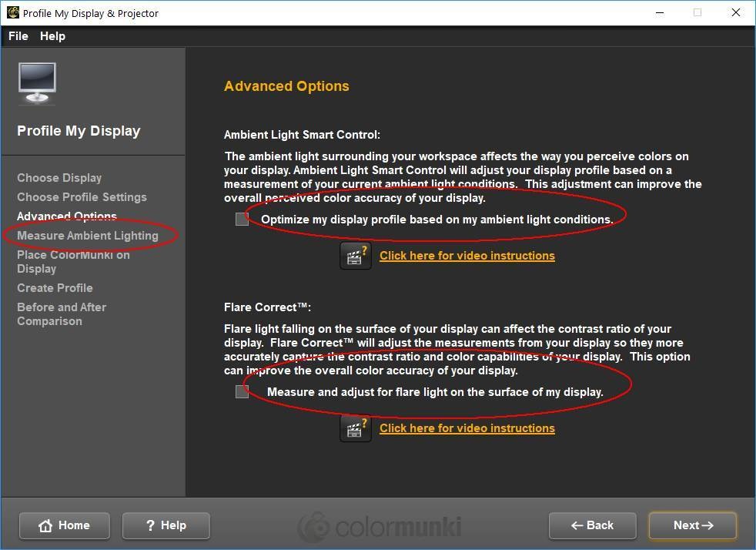The width and height of the screenshot is (756, 550).
Task: Go to the Choose Display step
Action: (59, 178)
